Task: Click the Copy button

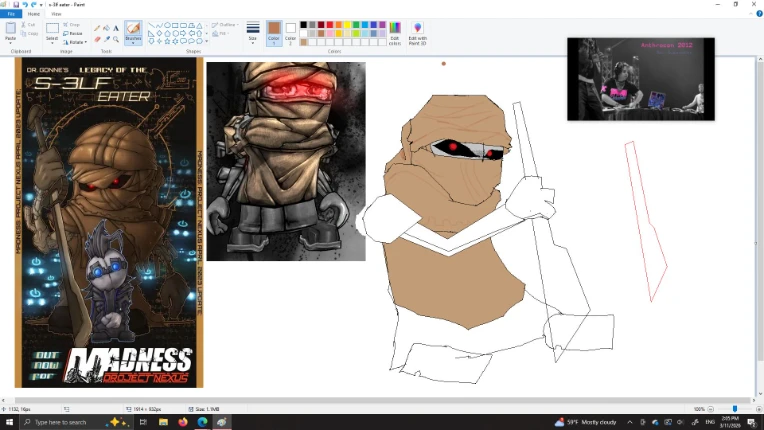Action: 29,34
